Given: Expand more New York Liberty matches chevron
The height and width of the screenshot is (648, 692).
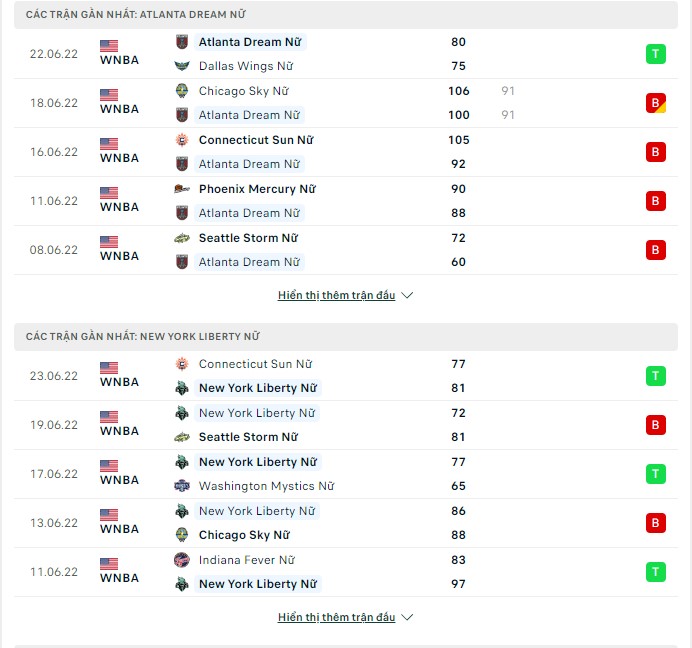Looking at the screenshot, I should click(x=407, y=617).
